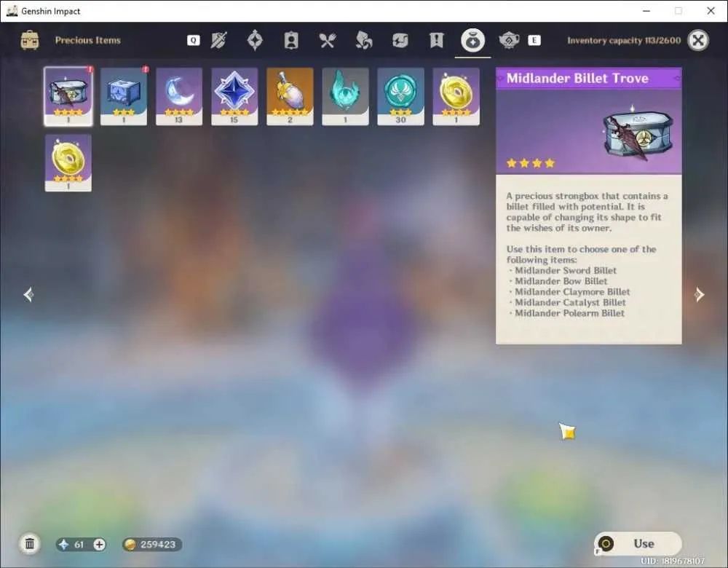Screen dimensions: 728x568
Task: Click the "Precious Items" heading
Action: [88, 40]
